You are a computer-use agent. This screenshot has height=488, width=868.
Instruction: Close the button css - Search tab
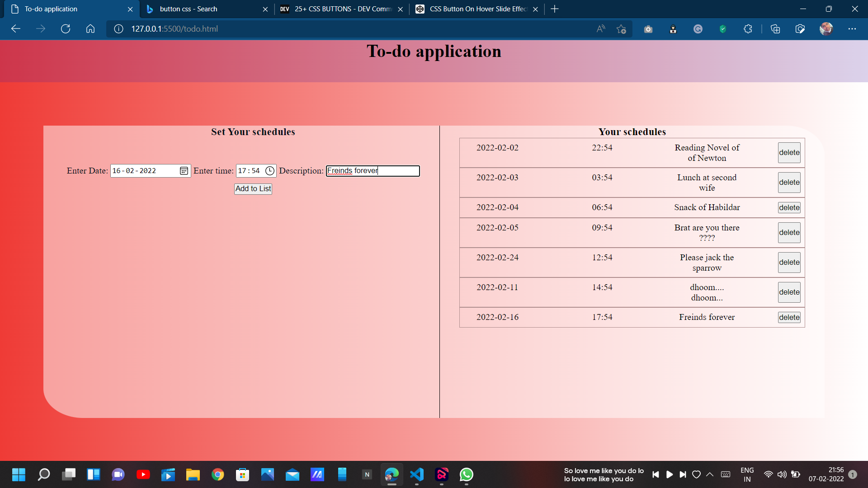(x=265, y=9)
